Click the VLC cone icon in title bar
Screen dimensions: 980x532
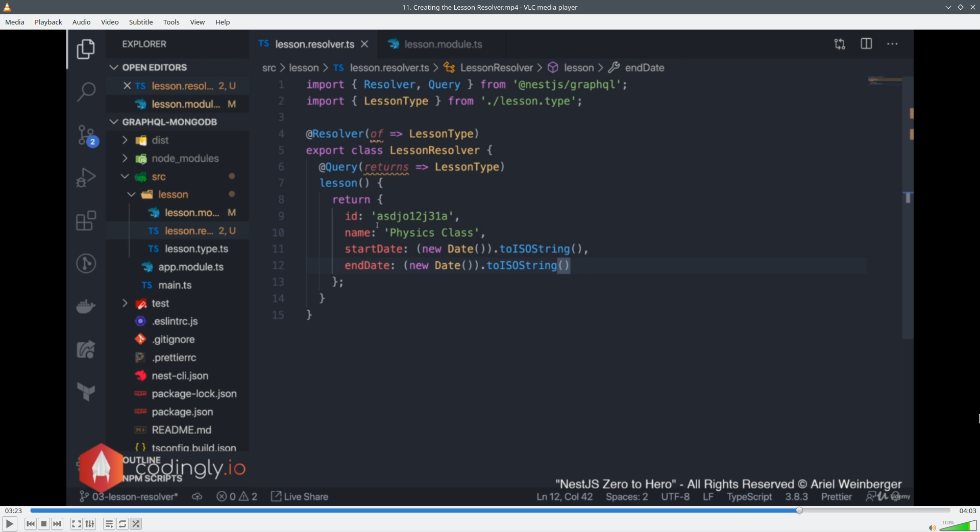coord(7,7)
